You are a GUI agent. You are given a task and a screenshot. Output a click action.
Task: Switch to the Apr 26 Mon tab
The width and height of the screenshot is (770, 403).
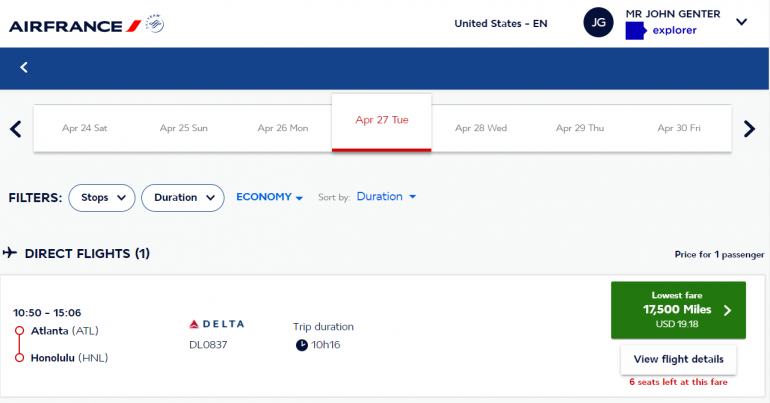coord(283,128)
